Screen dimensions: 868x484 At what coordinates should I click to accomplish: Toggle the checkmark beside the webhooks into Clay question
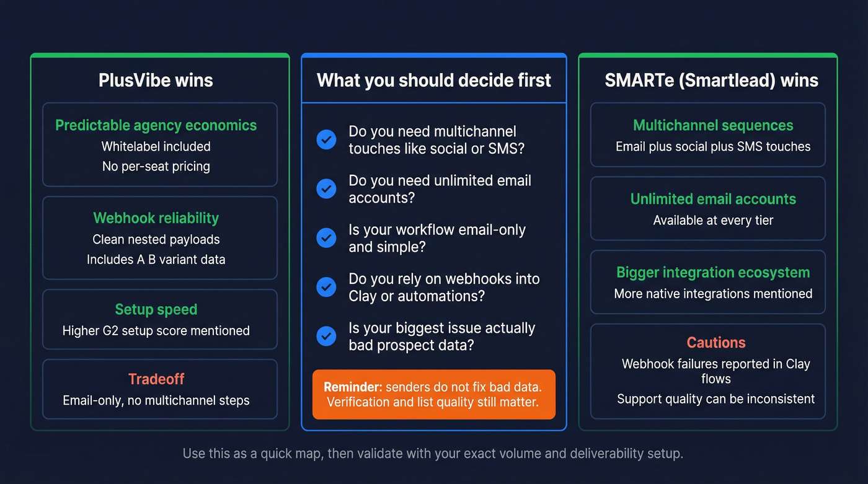click(326, 286)
